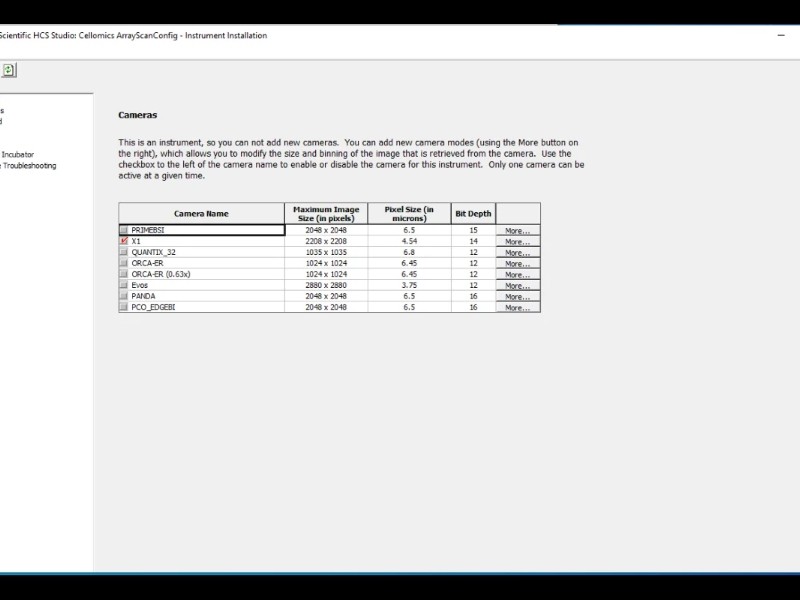Image resolution: width=800 pixels, height=600 pixels.
Task: Click the bit depth 15 cell
Action: 473,230
